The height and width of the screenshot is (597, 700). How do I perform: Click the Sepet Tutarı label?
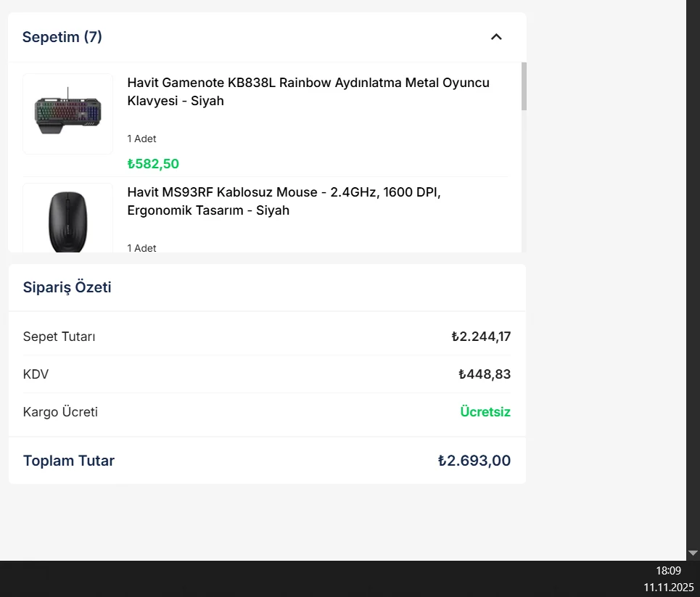(x=59, y=337)
